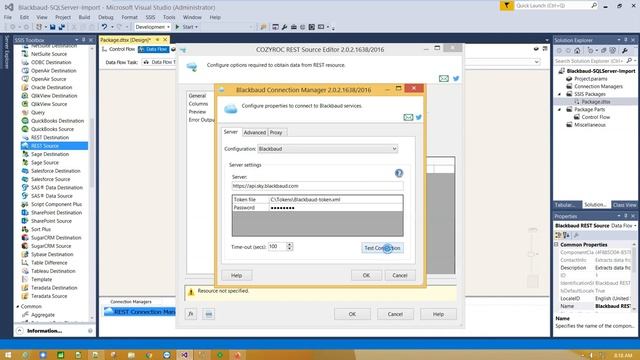
Task: Click categorized view icon in Properties panel
Action: pos(558,235)
